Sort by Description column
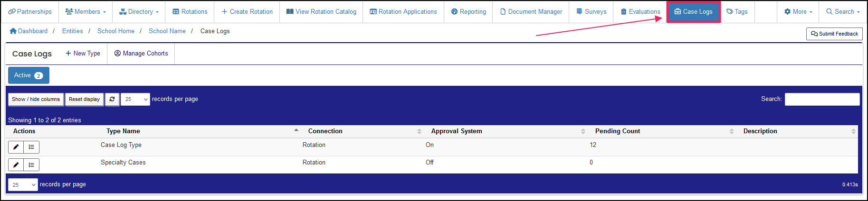Image resolution: width=868 pixels, height=201 pixels. click(x=798, y=131)
